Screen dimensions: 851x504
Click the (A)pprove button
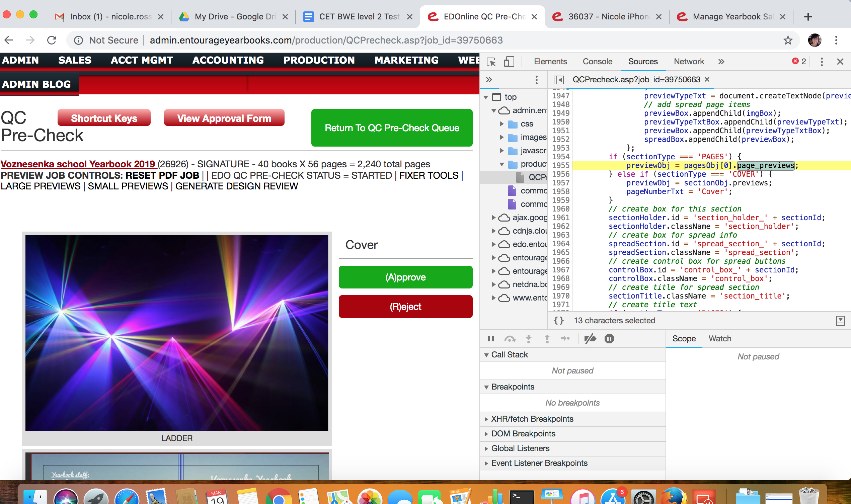[x=405, y=277]
